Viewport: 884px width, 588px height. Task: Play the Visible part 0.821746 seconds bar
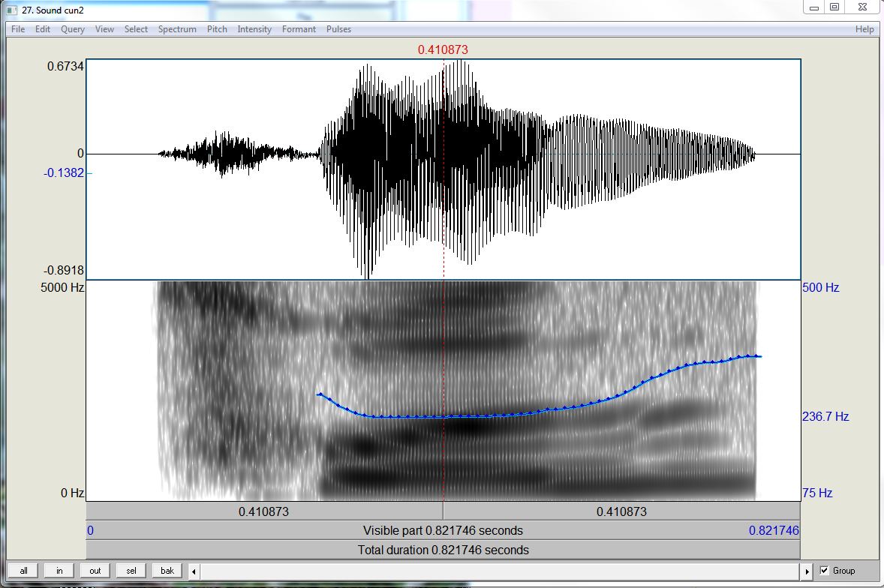coord(444,530)
